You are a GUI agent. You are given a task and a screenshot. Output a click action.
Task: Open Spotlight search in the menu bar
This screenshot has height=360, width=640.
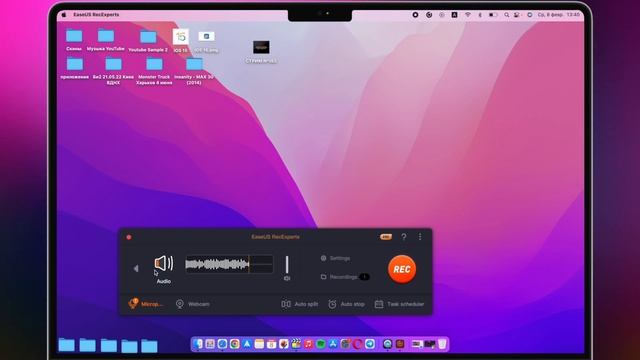click(506, 15)
